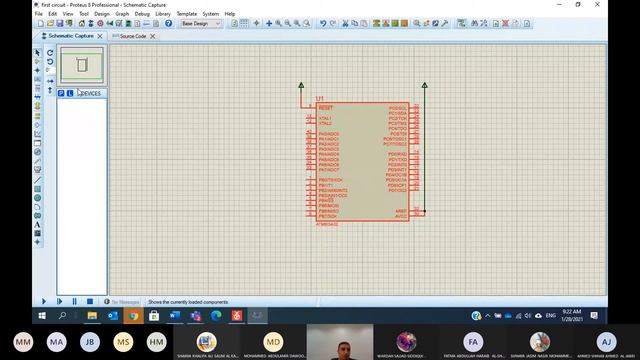Click the Pan/center blue cross icon
Viewport: 640px width, 360px height.
[x=269, y=24]
